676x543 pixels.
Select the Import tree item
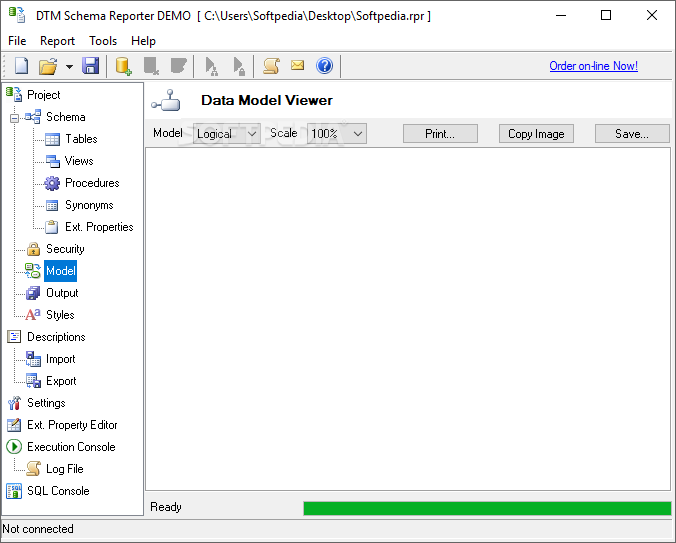point(60,359)
